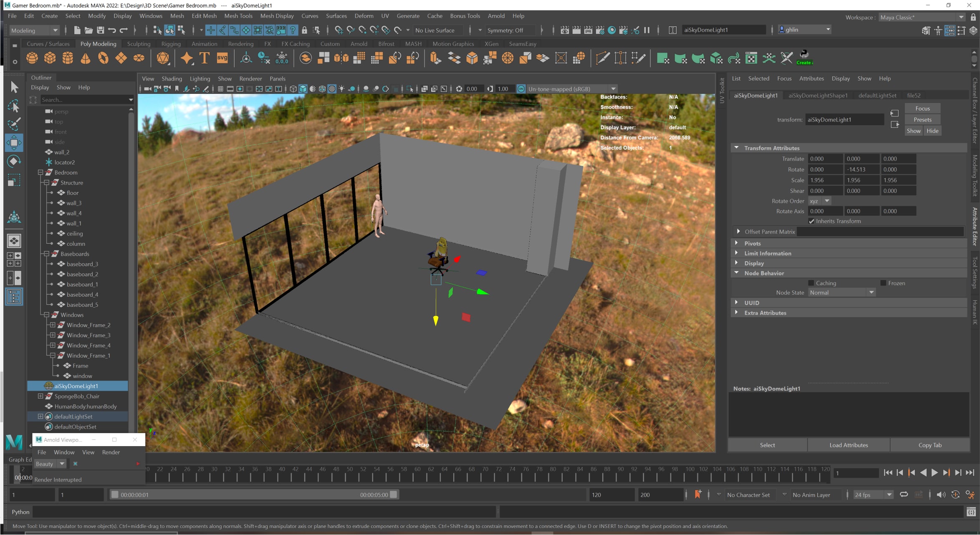
Task: Expand the Pivots section
Action: [x=753, y=243]
